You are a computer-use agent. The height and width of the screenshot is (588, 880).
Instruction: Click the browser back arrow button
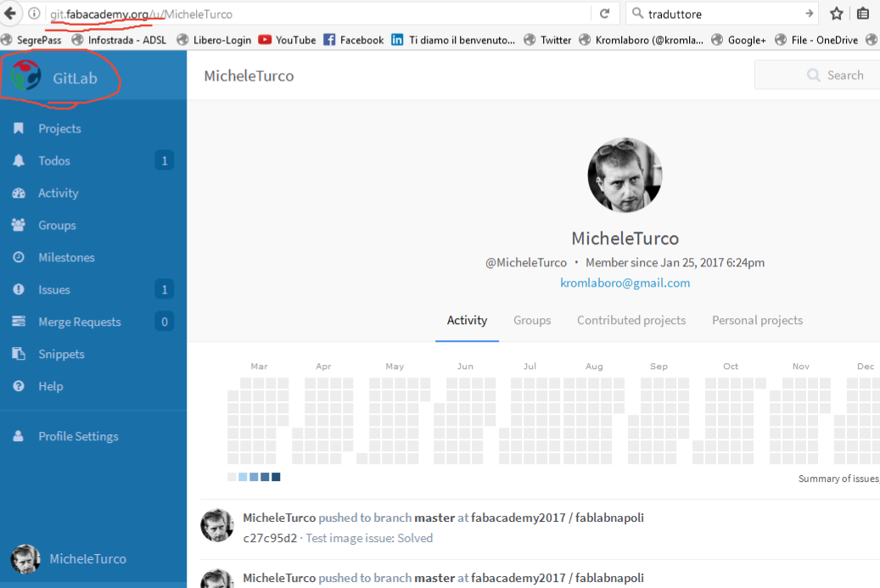coord(9,13)
